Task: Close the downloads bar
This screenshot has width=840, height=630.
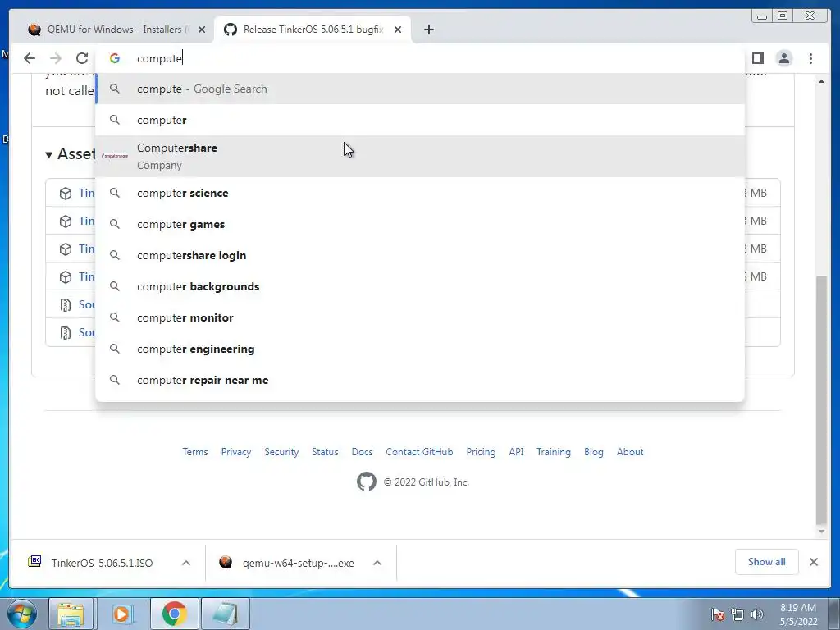Action: (x=813, y=562)
